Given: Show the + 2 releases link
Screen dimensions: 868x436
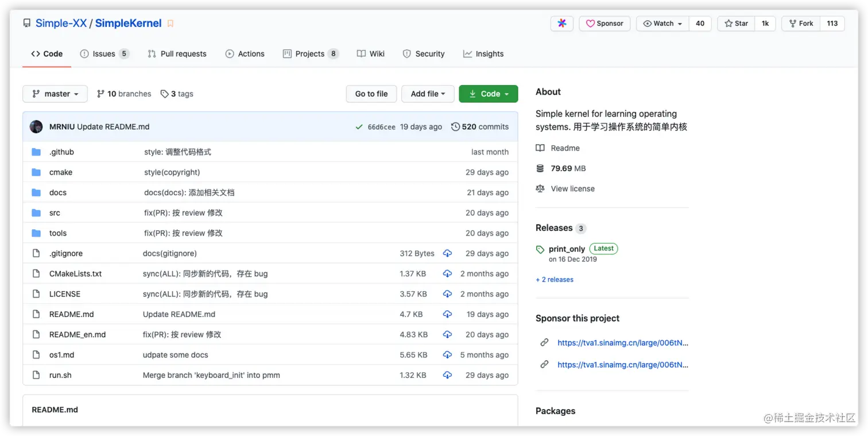Looking at the screenshot, I should 555,280.
